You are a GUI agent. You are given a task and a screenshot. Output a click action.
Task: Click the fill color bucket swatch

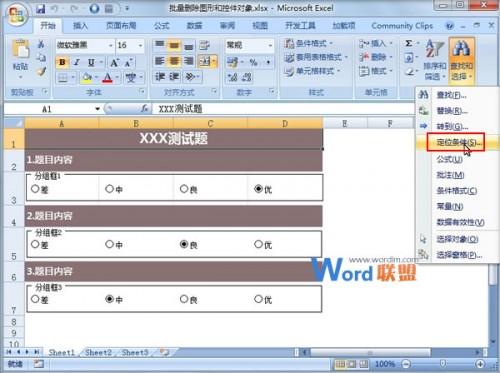[x=86, y=78]
